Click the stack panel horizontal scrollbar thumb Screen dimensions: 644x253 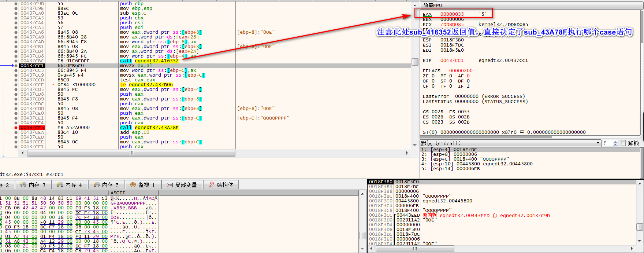click(415, 249)
